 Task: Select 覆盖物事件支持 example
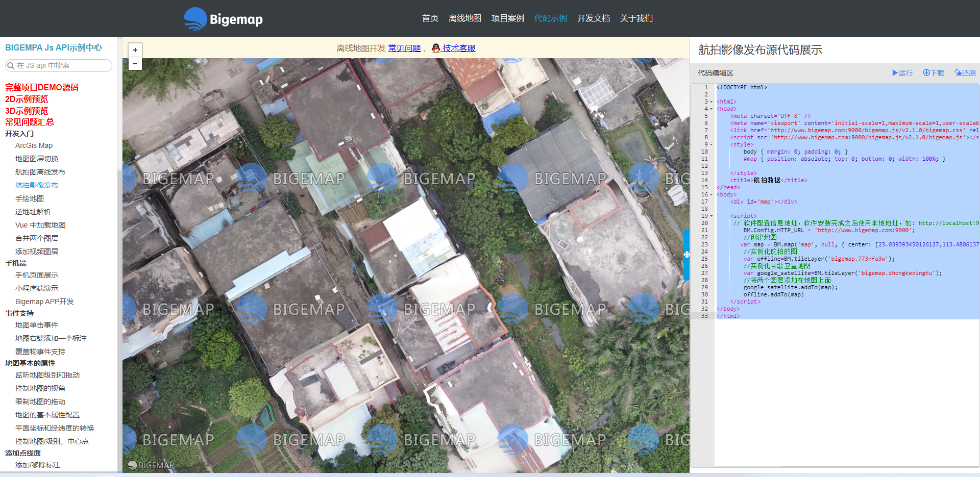[x=40, y=352]
